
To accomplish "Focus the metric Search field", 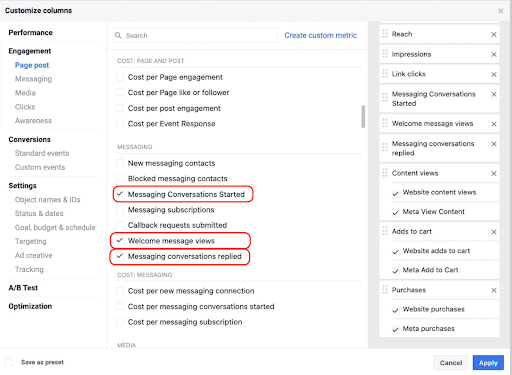I will (x=195, y=35).
